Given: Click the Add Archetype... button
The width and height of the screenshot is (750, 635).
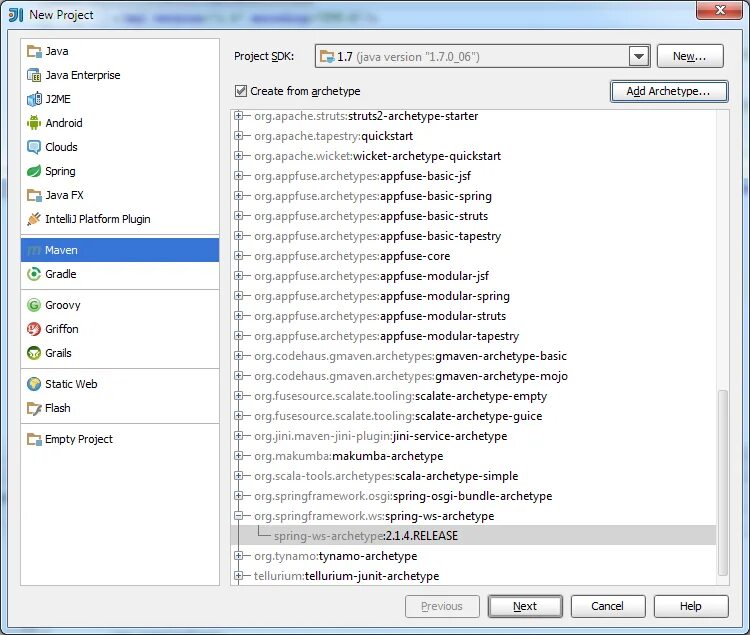Looking at the screenshot, I should pyautogui.click(x=669, y=91).
